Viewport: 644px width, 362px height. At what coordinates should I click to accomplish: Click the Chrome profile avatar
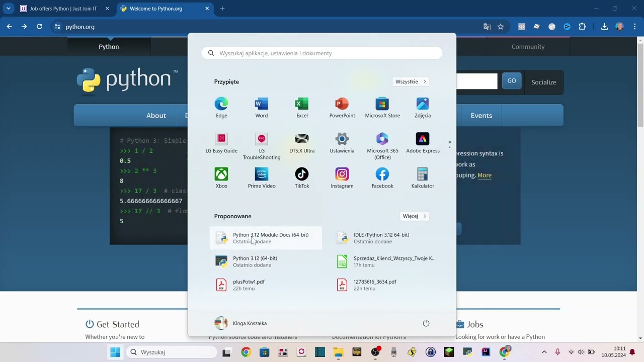pos(619,27)
